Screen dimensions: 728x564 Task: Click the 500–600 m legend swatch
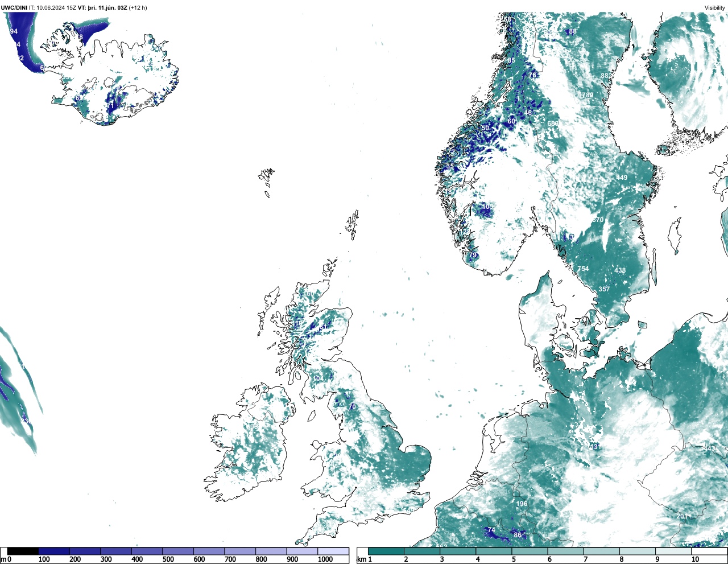point(178,551)
